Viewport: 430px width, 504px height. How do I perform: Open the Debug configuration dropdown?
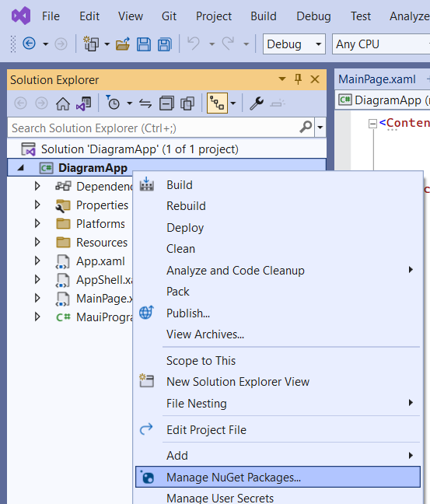tap(294, 44)
